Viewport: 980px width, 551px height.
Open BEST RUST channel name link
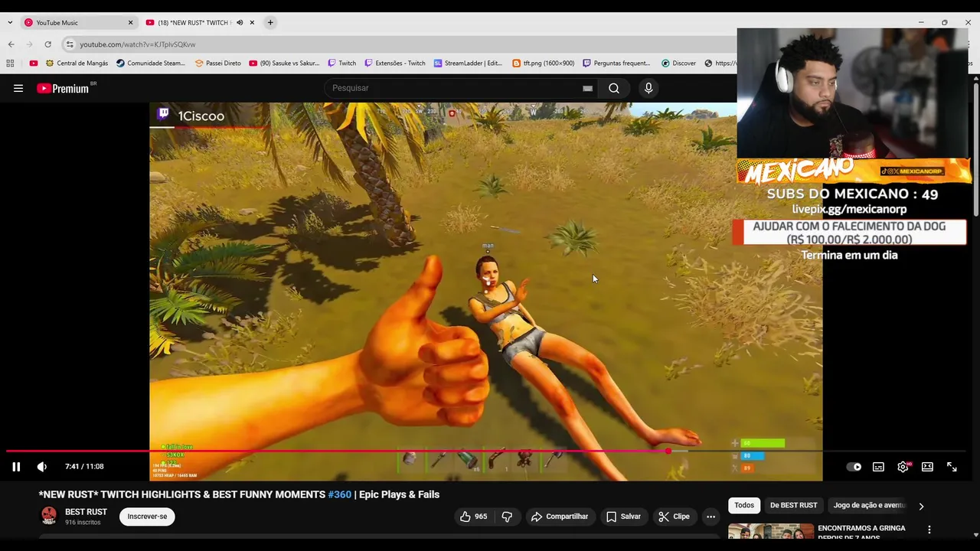point(86,512)
